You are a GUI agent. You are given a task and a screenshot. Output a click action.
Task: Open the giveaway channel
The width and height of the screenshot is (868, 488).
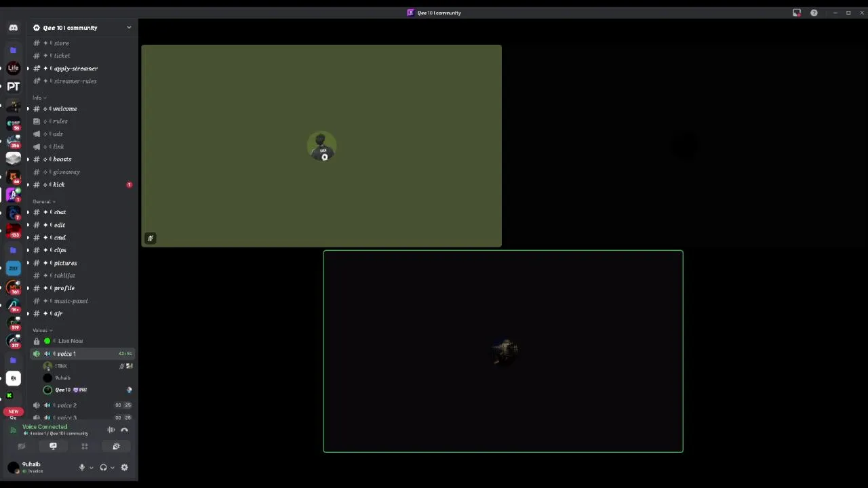pyautogui.click(x=83, y=172)
